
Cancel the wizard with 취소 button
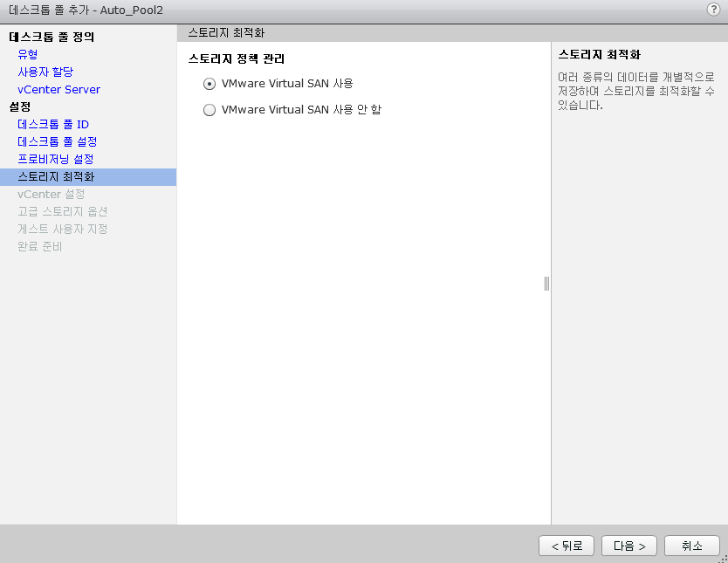pyautogui.click(x=692, y=546)
